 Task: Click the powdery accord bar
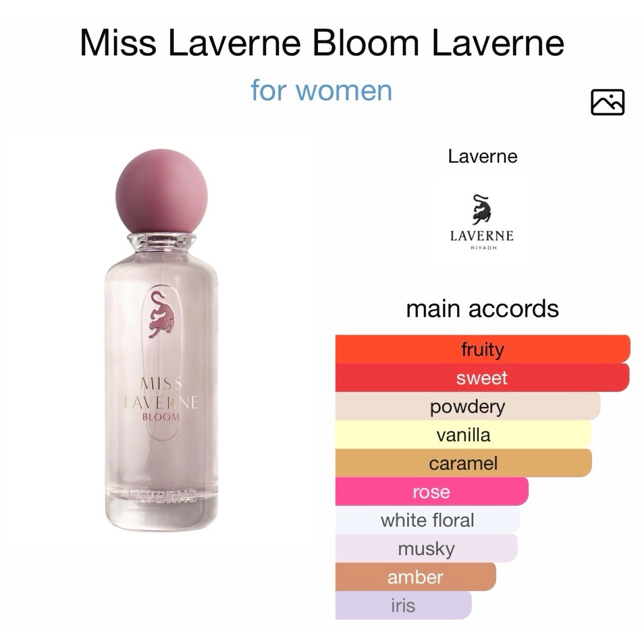(x=468, y=406)
